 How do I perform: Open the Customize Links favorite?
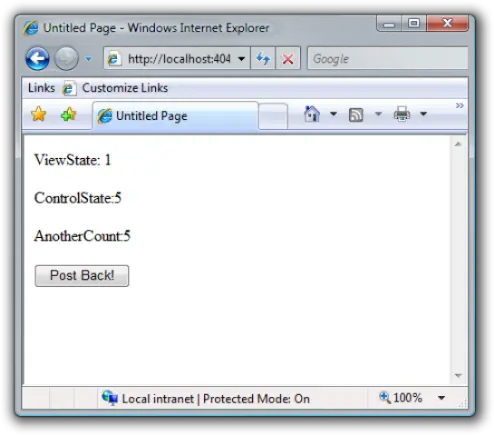tap(115, 88)
